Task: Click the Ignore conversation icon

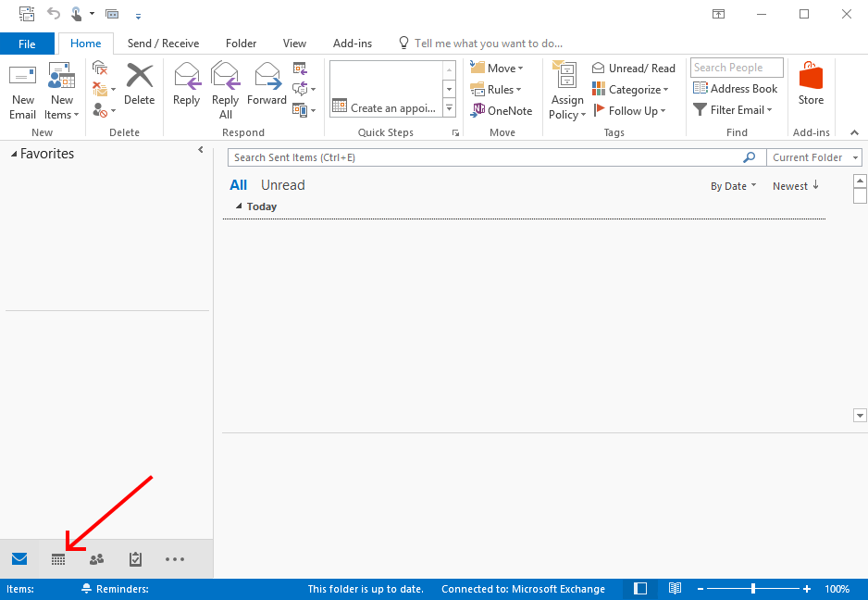Action: click(99, 68)
